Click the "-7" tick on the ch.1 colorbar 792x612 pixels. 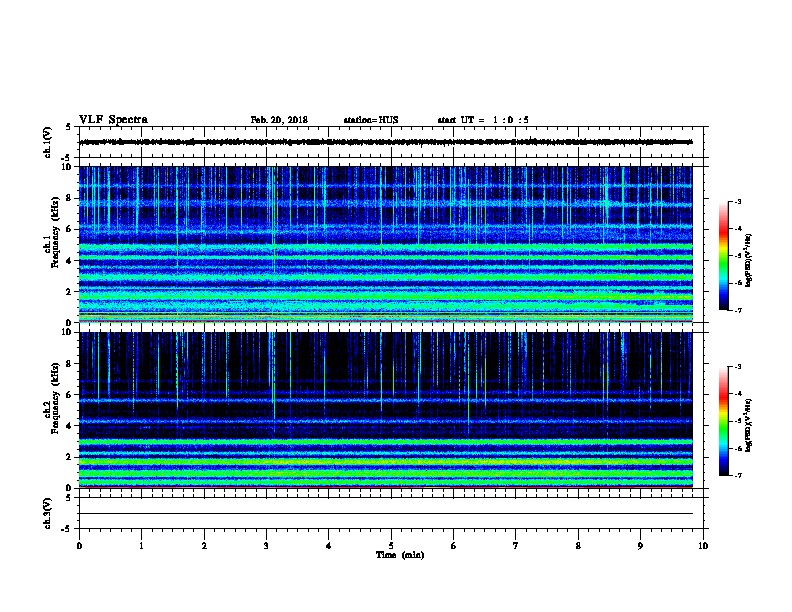click(738, 310)
